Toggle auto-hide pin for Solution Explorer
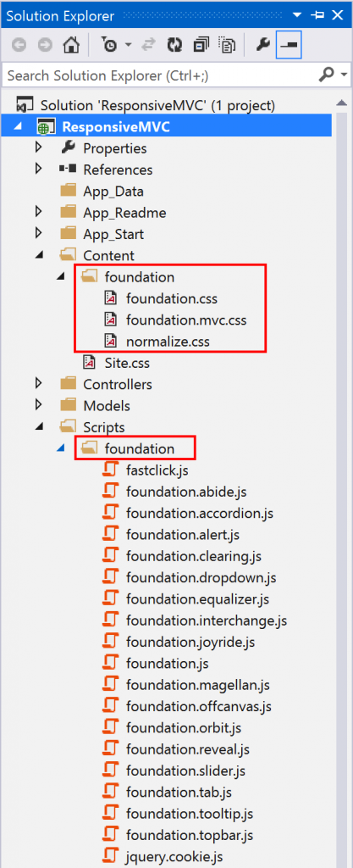This screenshot has height=868, width=353. coord(317,15)
